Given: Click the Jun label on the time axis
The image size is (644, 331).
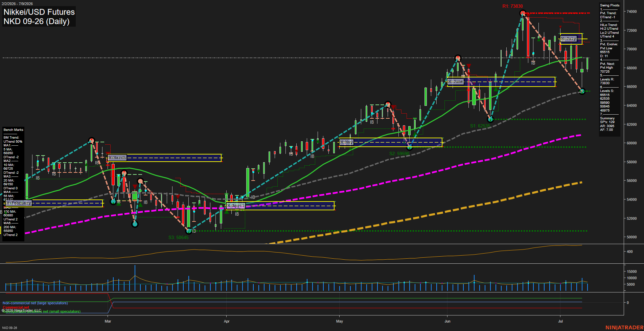Looking at the screenshot, I should coord(447,321).
